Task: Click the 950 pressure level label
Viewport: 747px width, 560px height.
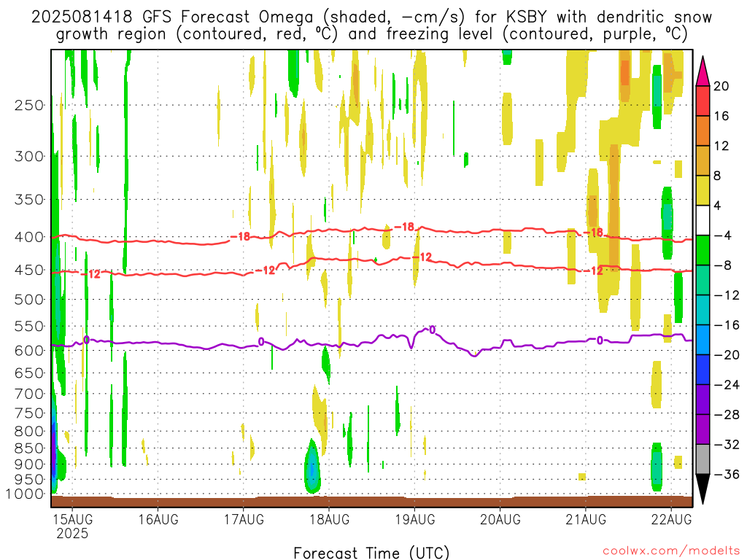Action: (29, 480)
